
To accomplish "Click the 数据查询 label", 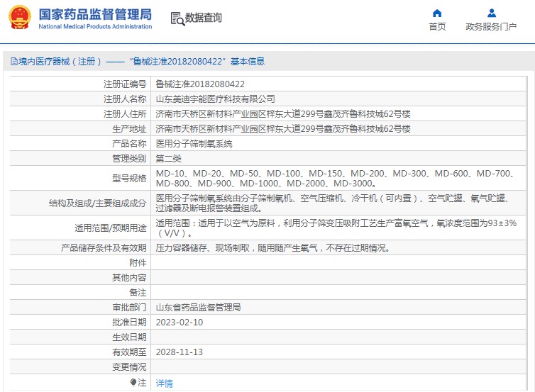I will point(204,18).
